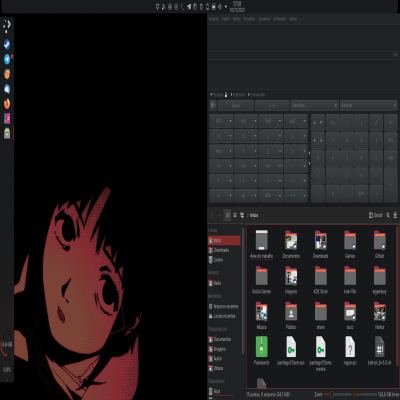
Task: Open the Dolphin hamburger menu
Action: [395, 215]
